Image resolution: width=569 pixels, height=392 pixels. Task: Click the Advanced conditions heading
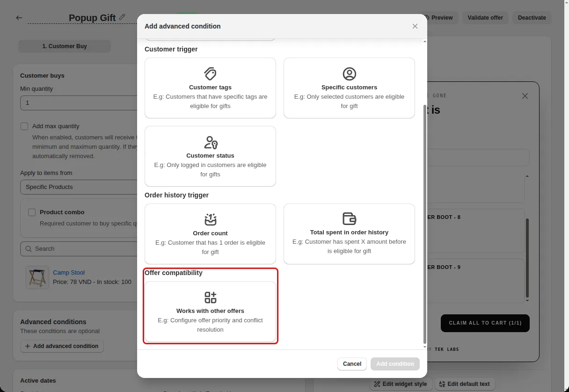53,322
